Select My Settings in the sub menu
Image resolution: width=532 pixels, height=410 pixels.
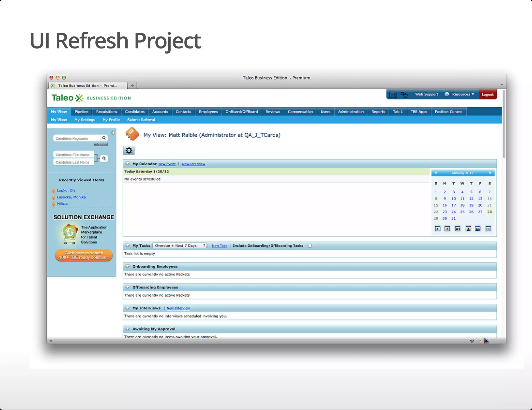pyautogui.click(x=85, y=120)
